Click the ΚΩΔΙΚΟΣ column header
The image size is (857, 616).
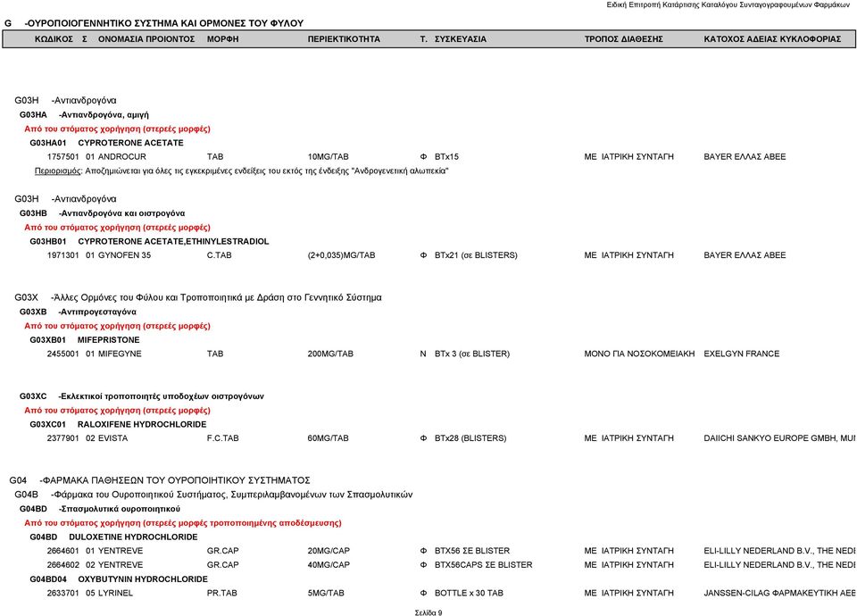(54, 39)
